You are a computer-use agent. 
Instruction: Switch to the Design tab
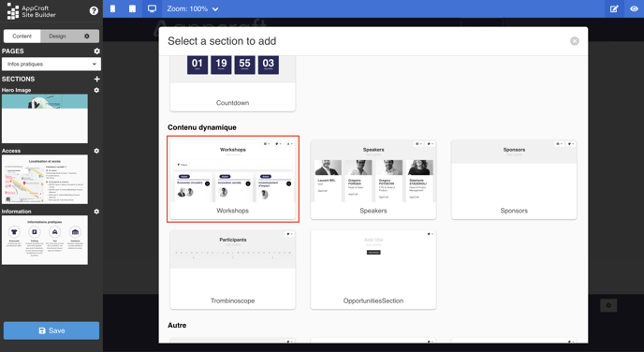[57, 37]
